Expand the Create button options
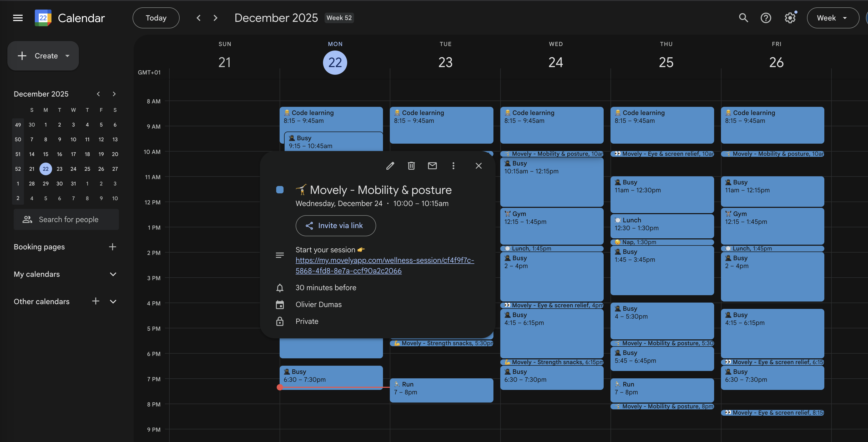Screen dimensions: 868x442 click(67, 56)
